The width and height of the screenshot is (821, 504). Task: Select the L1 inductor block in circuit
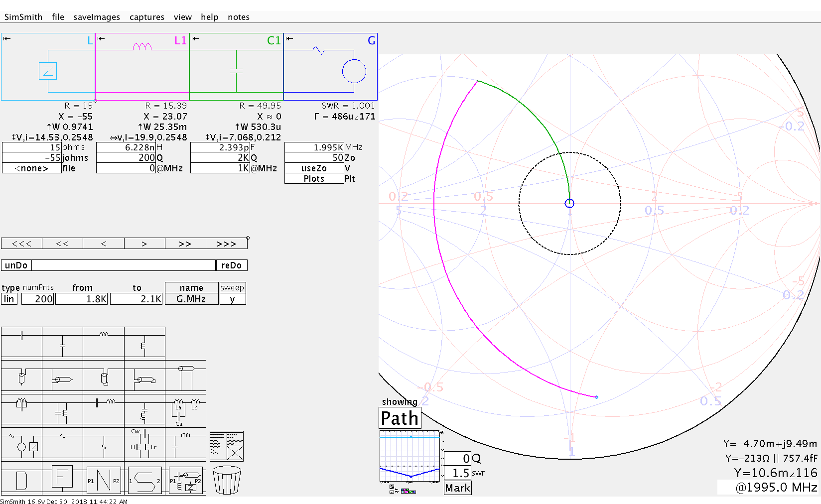pos(142,67)
